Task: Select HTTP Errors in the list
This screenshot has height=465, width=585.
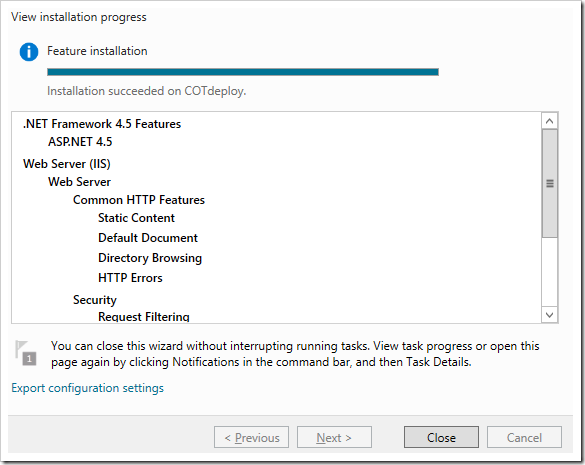Action: tap(130, 278)
